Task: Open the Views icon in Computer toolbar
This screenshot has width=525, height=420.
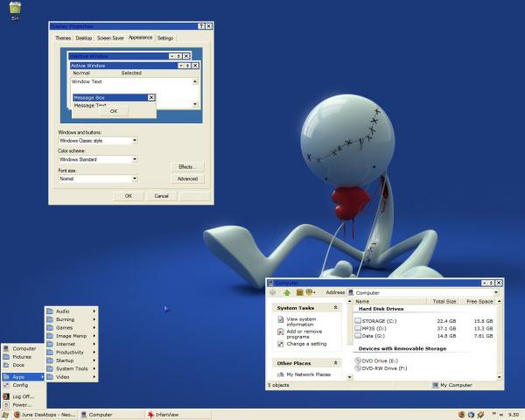Action: click(x=310, y=292)
